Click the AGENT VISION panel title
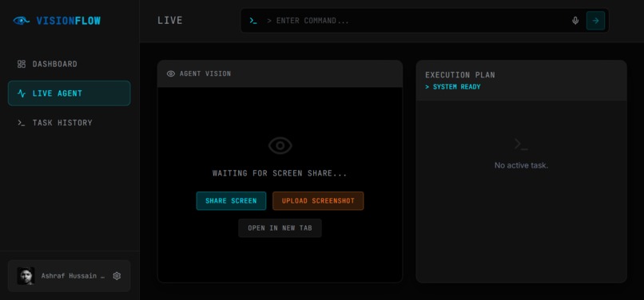Viewport: 644px width, 300px height. (205, 73)
